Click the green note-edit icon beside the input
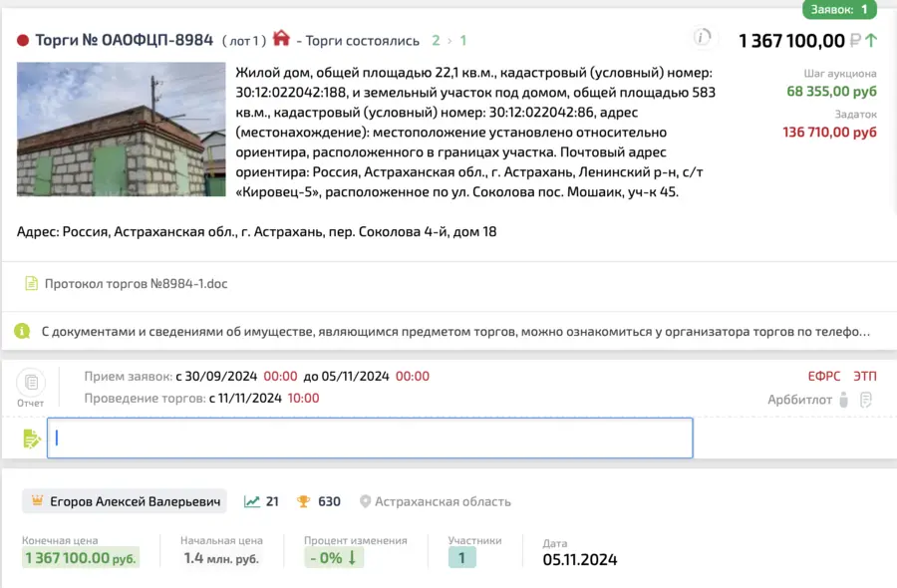897x588 pixels. pyautogui.click(x=32, y=439)
